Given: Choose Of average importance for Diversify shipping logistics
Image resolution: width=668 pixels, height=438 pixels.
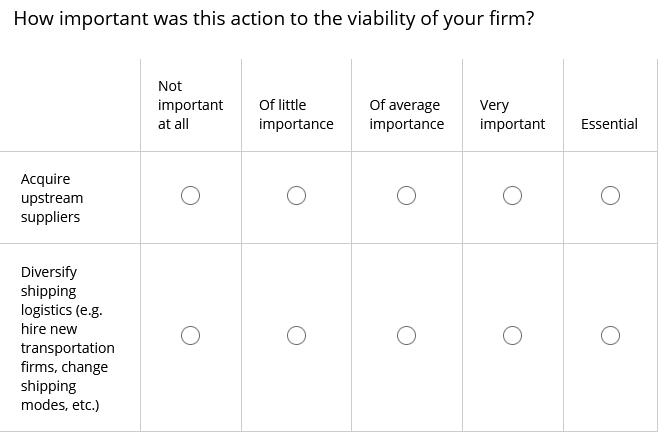Looking at the screenshot, I should (406, 335).
